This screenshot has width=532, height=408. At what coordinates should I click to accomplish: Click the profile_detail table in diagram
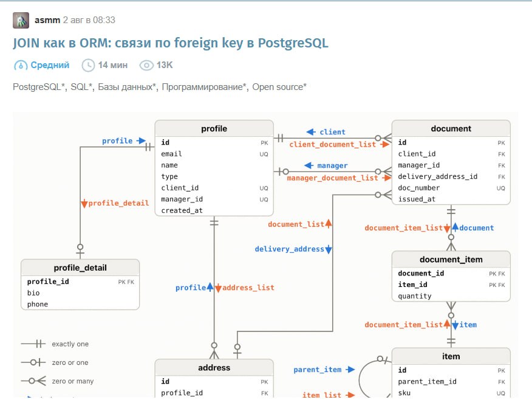(x=80, y=285)
